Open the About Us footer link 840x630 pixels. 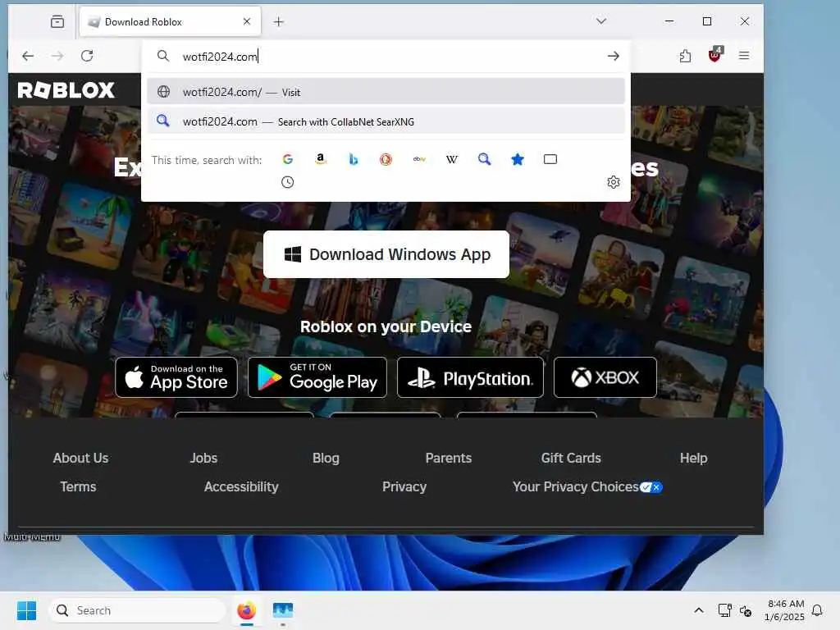click(80, 458)
